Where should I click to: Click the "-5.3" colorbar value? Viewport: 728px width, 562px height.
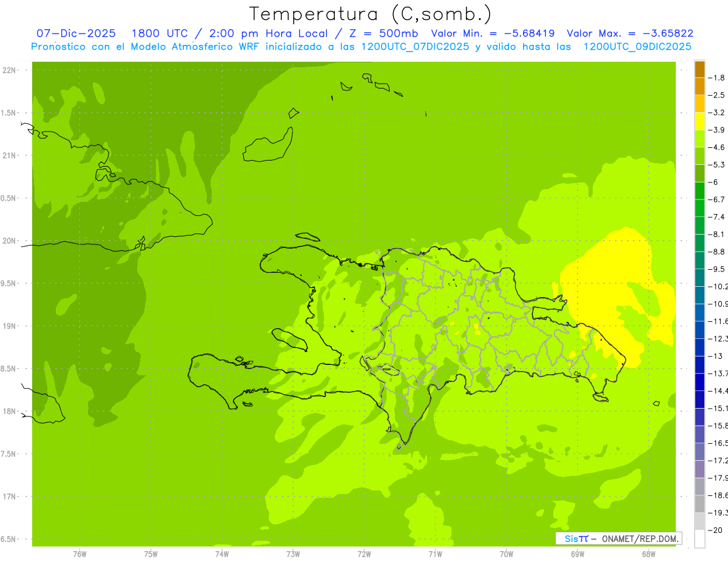click(x=716, y=164)
